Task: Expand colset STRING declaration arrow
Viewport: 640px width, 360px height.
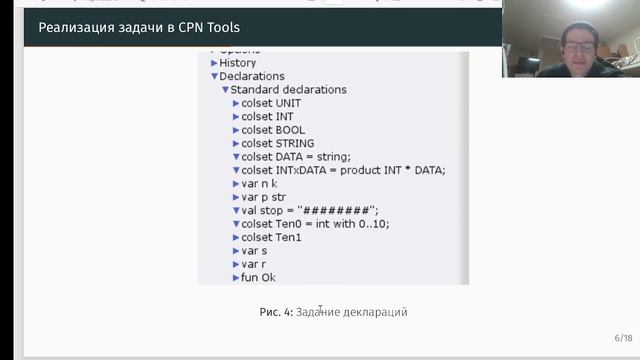Action: point(236,144)
